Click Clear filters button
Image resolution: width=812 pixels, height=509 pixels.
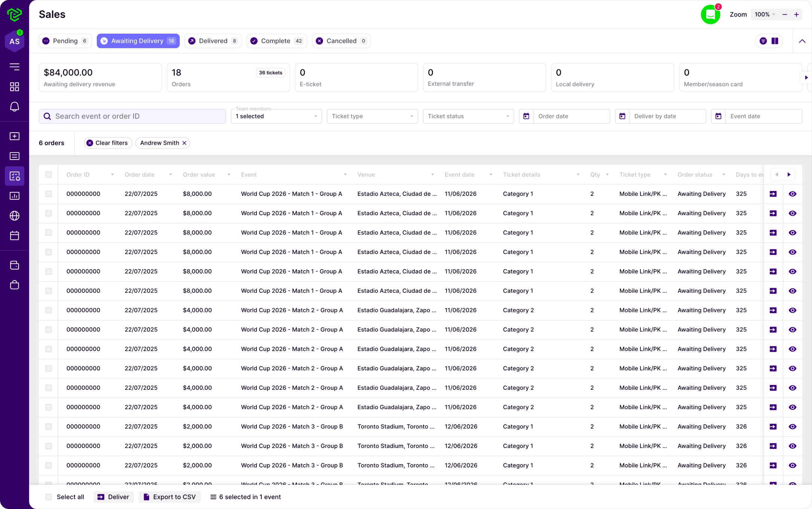pos(108,143)
